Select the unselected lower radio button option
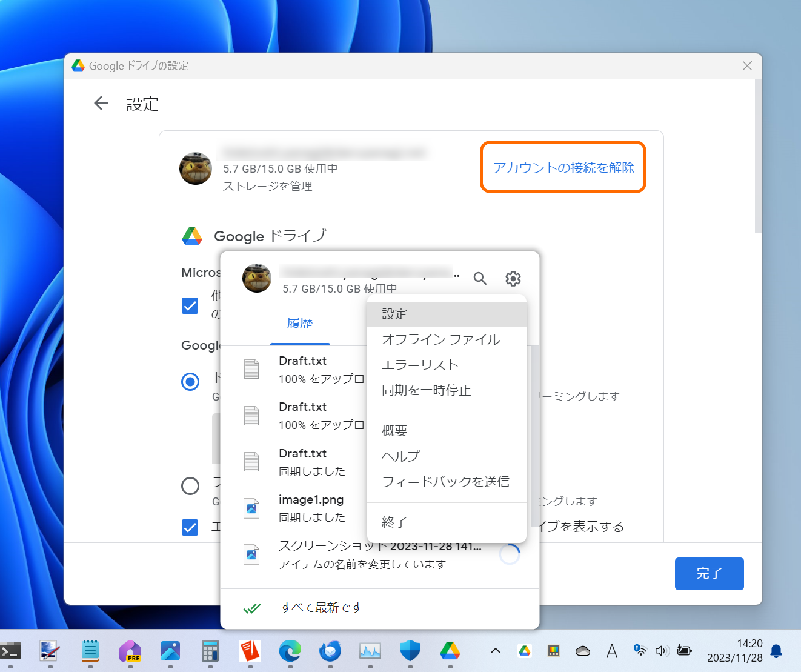 click(190, 486)
